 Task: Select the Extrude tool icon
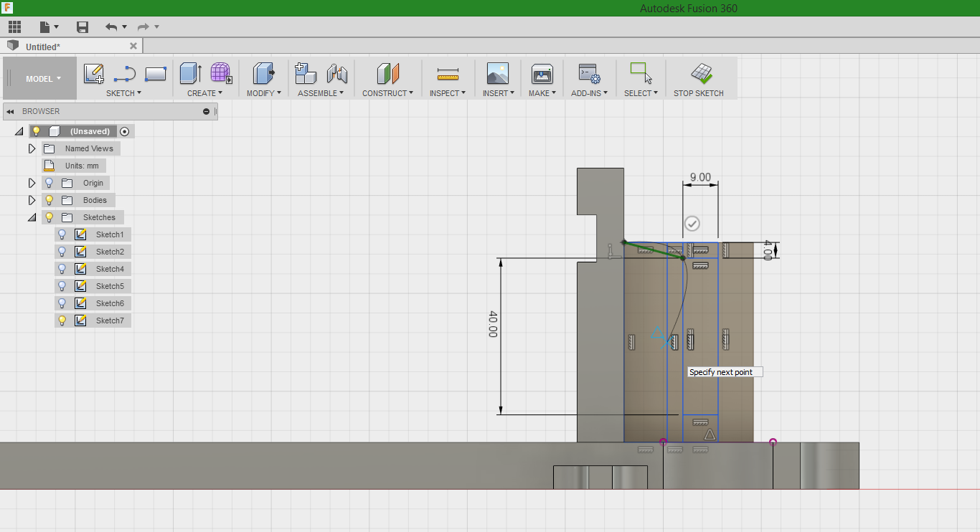pyautogui.click(x=191, y=74)
